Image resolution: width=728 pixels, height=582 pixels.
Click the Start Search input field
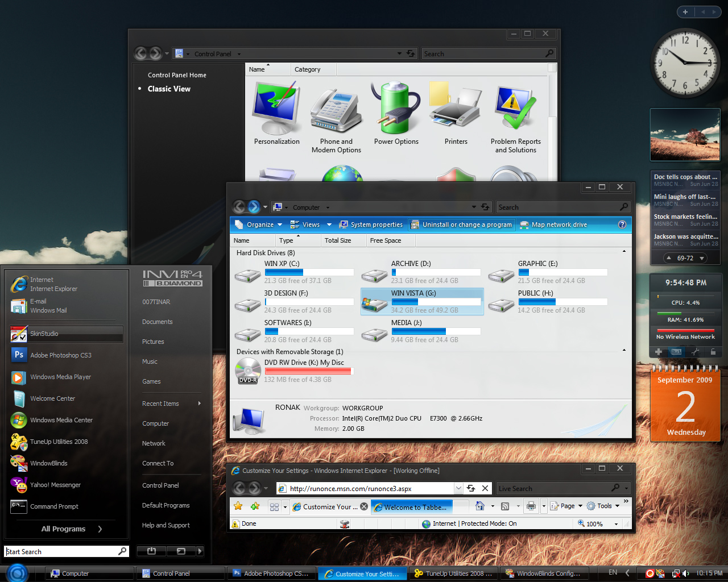[x=67, y=551]
